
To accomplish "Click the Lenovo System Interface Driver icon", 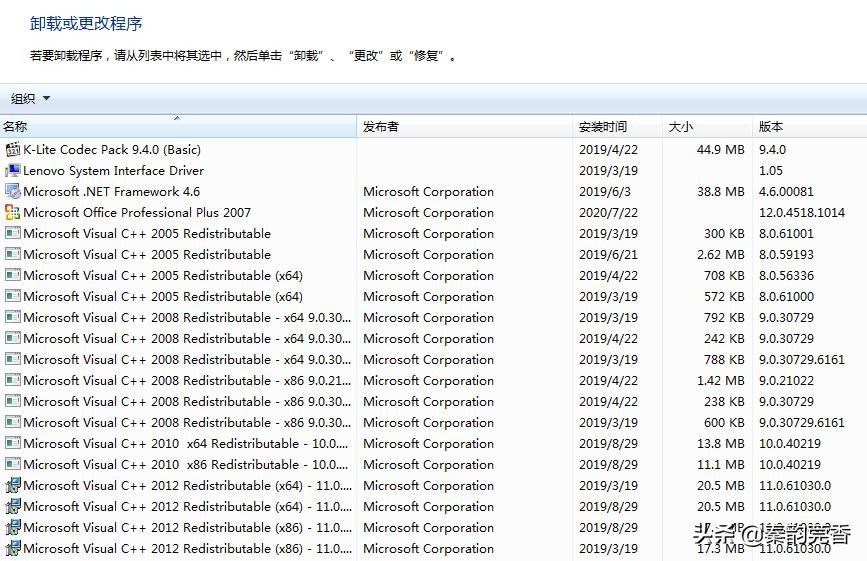I will tap(13, 170).
